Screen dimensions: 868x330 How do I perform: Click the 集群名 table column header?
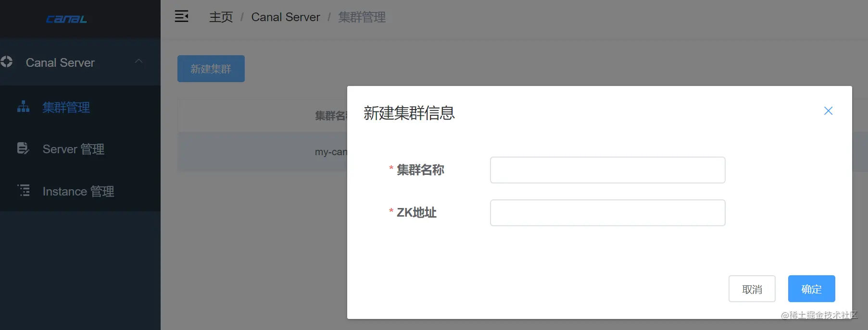pos(331,116)
